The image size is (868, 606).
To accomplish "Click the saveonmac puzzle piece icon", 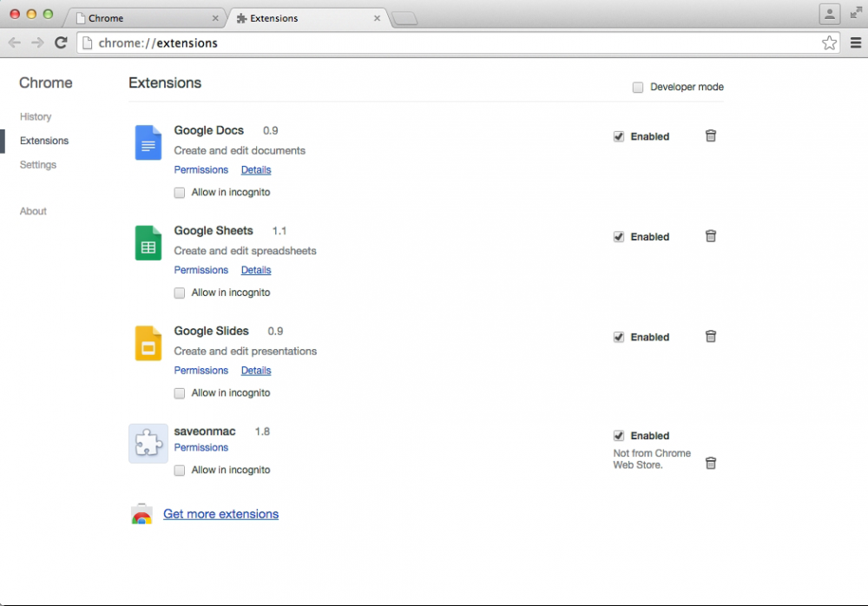I will [x=148, y=443].
